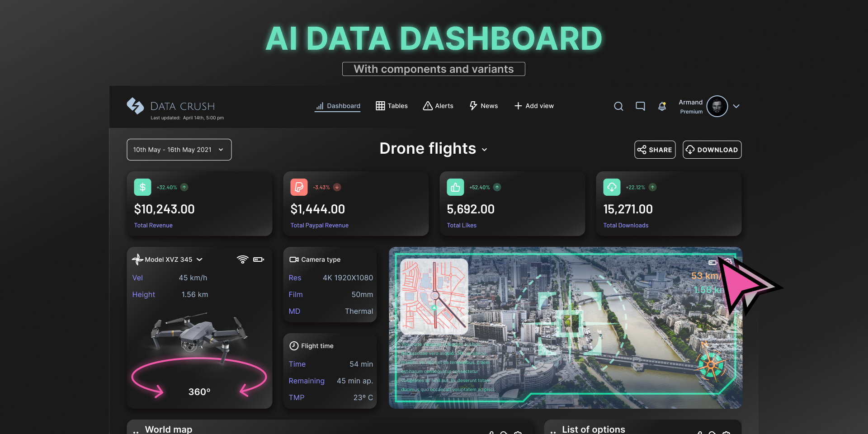Open the Alerts tab
This screenshot has height=434, width=868.
(x=438, y=106)
